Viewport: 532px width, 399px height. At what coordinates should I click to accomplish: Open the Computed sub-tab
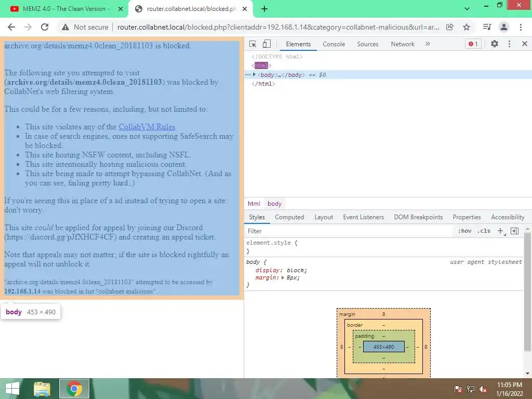289,217
